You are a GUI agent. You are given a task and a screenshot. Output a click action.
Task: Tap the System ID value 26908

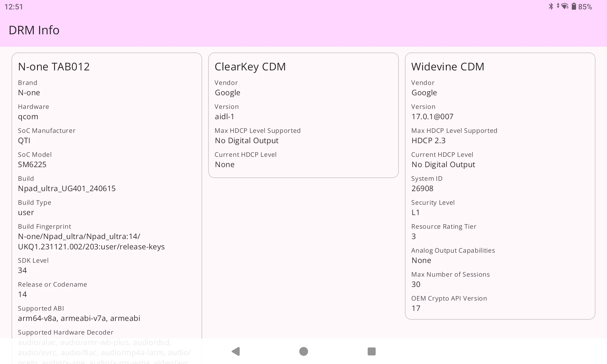click(422, 188)
